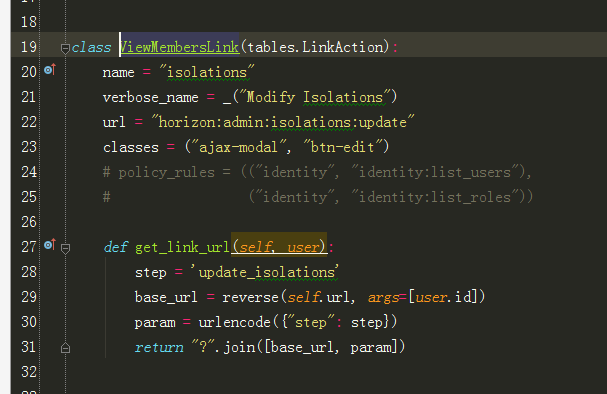Click the commented identity:list_roles line
The width and height of the screenshot is (607, 394).
(x=317, y=197)
